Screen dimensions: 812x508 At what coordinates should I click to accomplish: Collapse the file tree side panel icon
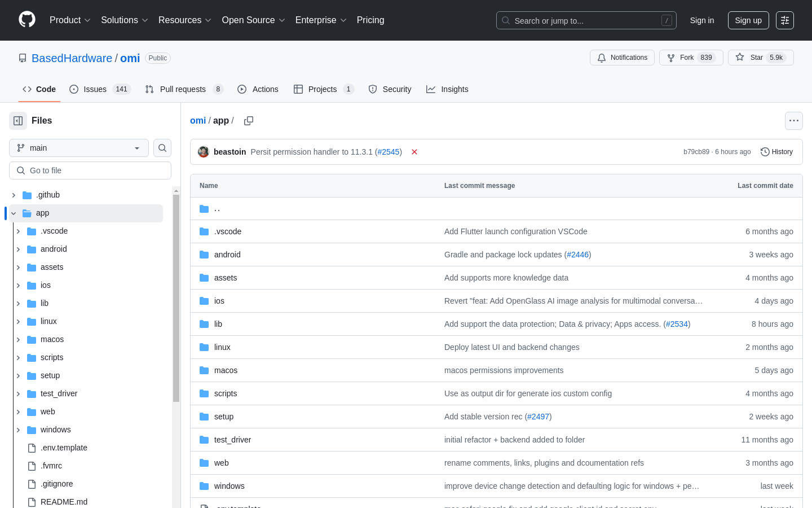[x=18, y=121]
